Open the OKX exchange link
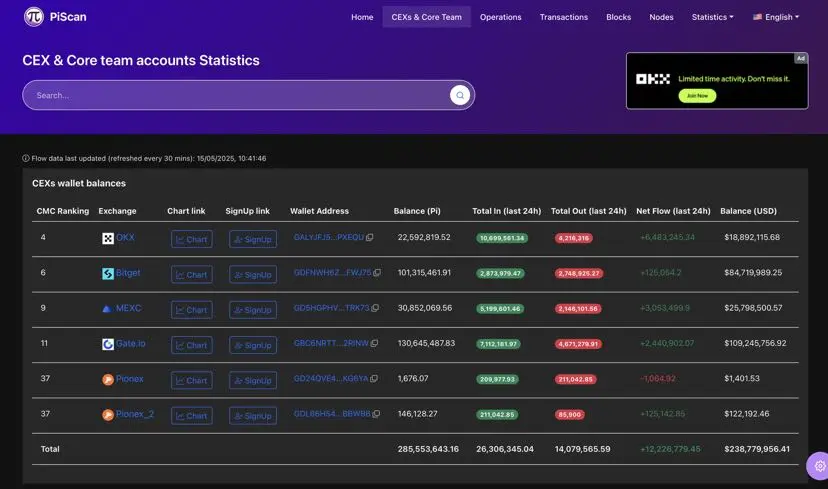Screen dimensions: 828x489 click(x=125, y=238)
